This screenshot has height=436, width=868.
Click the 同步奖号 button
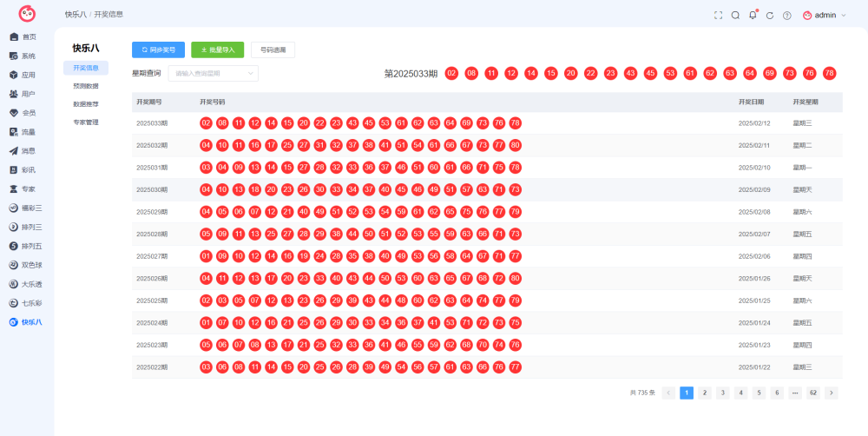click(x=158, y=50)
